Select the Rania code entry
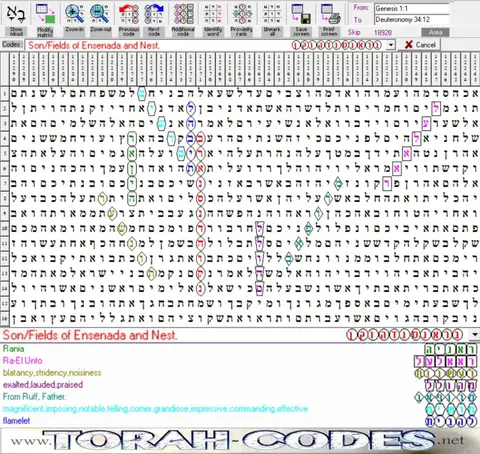Viewport: 480px width, 454px height. pyautogui.click(x=13, y=349)
